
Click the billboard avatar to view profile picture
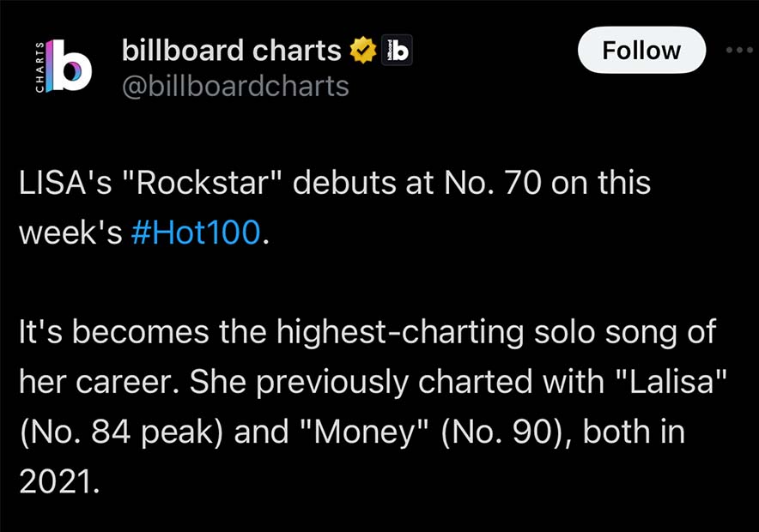[x=64, y=67]
